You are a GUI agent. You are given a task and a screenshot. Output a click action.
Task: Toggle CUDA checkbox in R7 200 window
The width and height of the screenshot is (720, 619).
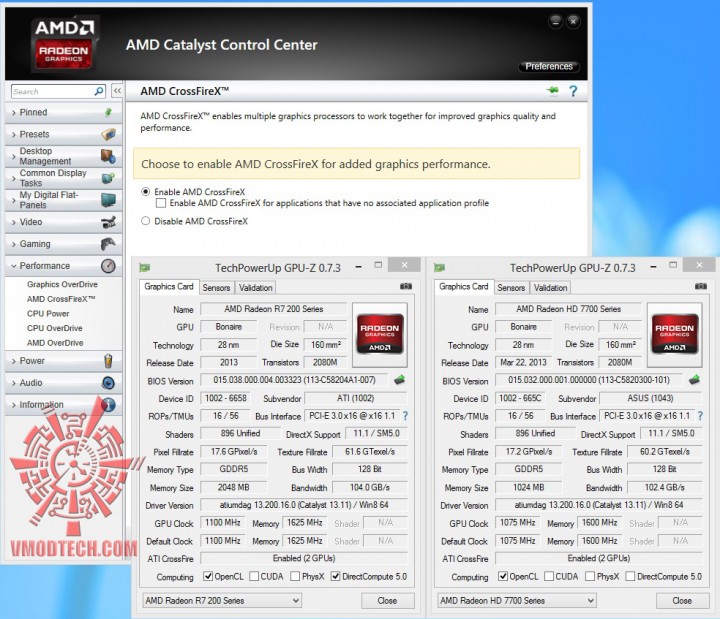tap(254, 576)
